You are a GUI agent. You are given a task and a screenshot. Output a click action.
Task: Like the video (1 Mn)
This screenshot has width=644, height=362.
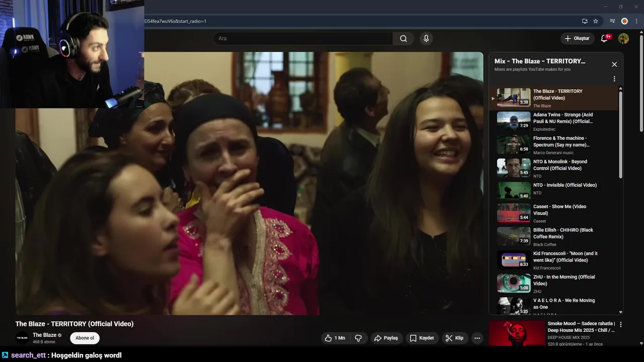[x=335, y=338]
